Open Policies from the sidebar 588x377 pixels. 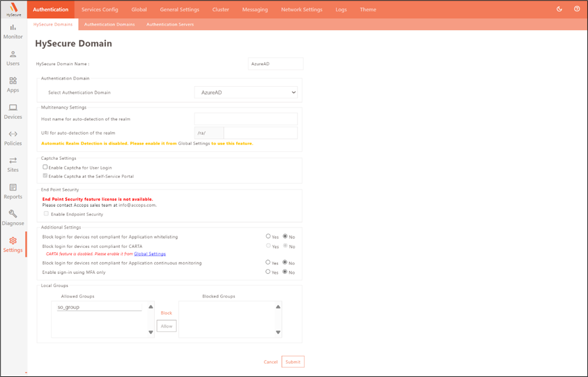13,138
